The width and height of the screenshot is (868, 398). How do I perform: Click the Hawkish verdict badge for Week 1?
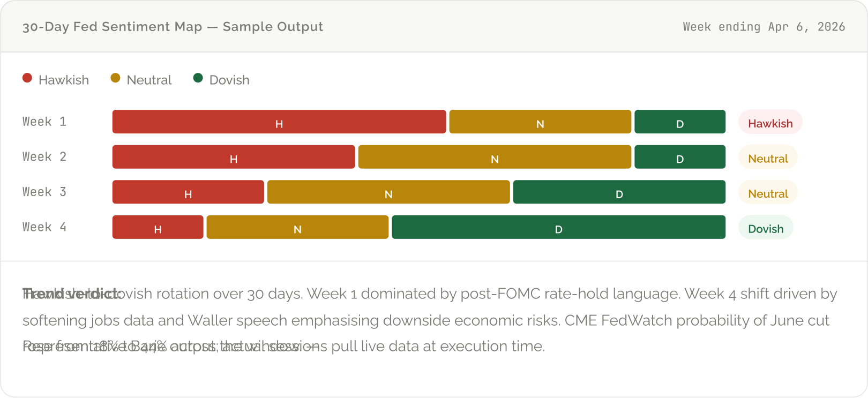[770, 123]
